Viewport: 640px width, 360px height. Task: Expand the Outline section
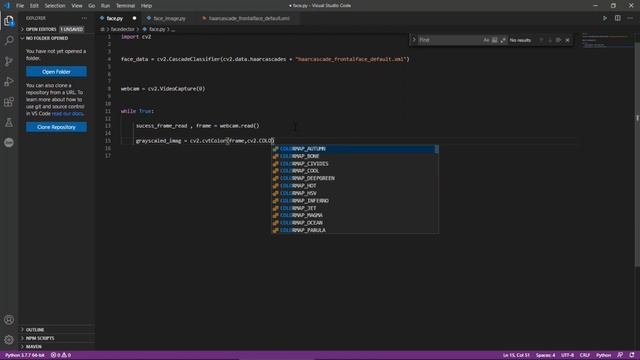(x=35, y=330)
